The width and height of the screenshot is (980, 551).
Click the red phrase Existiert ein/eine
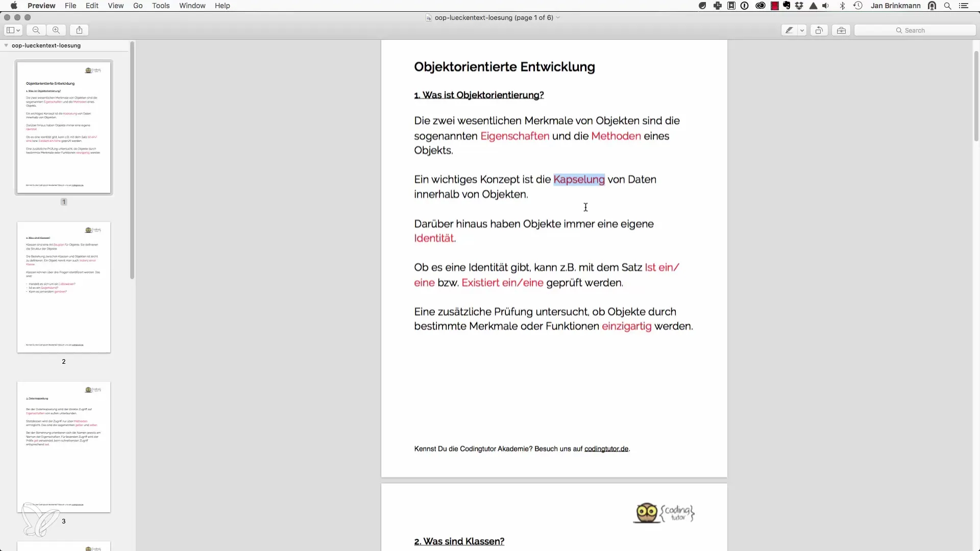[x=502, y=283]
